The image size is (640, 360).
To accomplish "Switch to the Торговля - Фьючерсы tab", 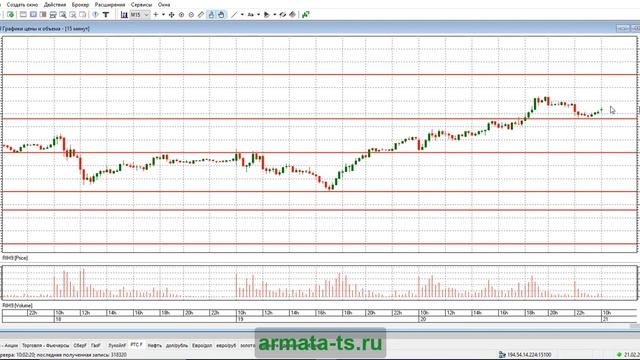I will pyautogui.click(x=45, y=345).
